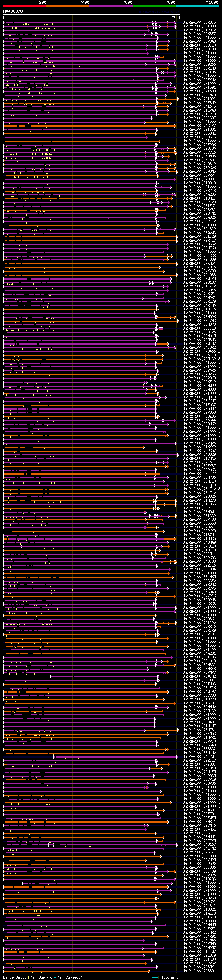The image size is (222, 980).
Task: Select subject label UniRef100_B8AG26
Action: coord(199,218)
